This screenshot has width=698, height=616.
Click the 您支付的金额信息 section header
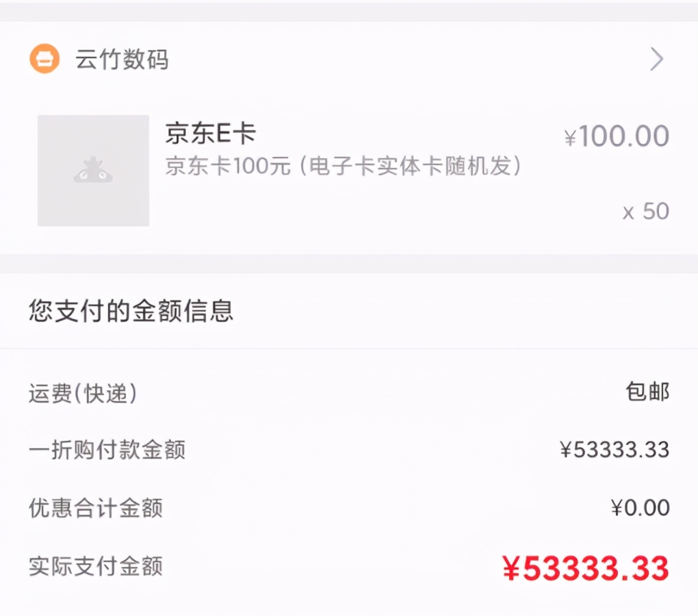[130, 311]
